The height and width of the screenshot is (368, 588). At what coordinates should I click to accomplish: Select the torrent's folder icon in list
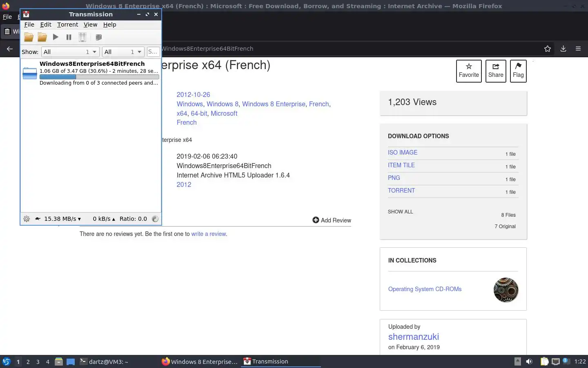point(30,73)
